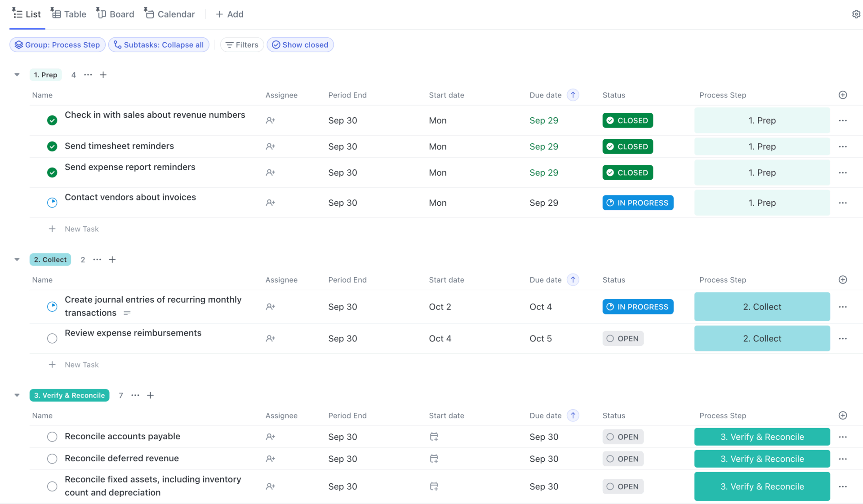This screenshot has width=863, height=504.
Task: Collapse the 1. Prep group
Action: coord(17,75)
